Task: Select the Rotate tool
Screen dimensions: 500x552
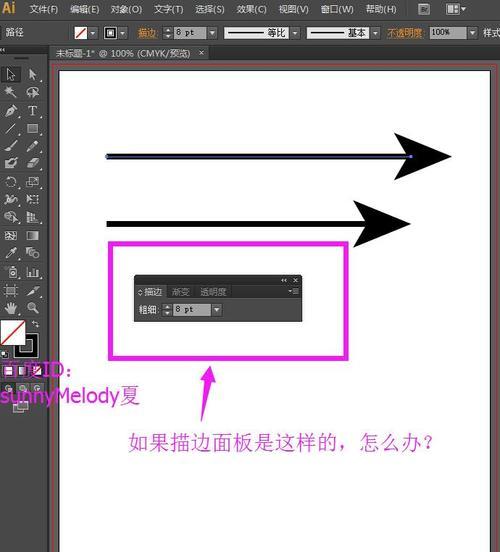Action: pos(11,182)
